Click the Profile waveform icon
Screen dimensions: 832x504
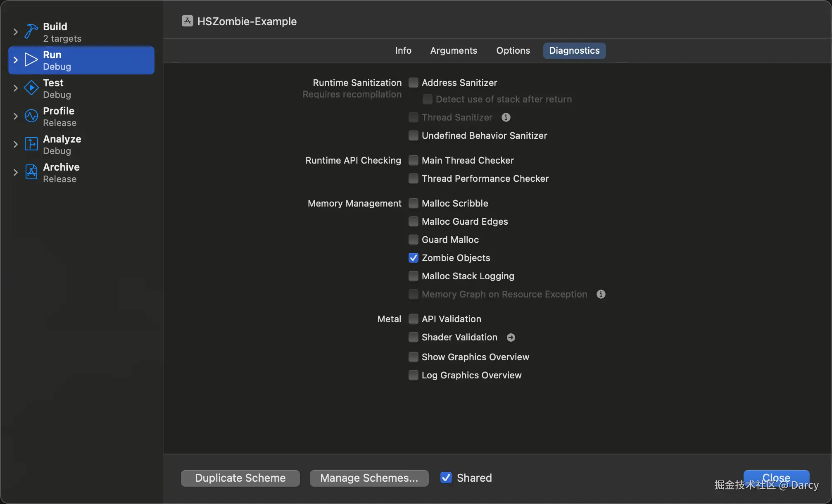[31, 116]
